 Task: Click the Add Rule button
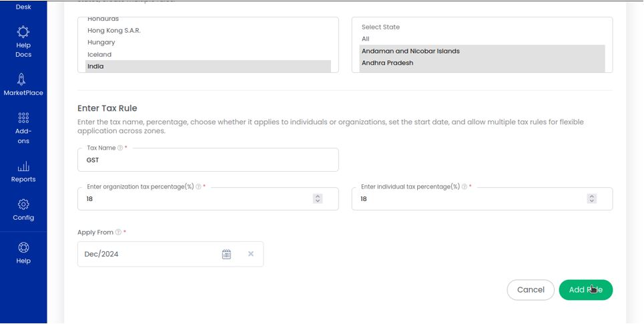coord(586,290)
